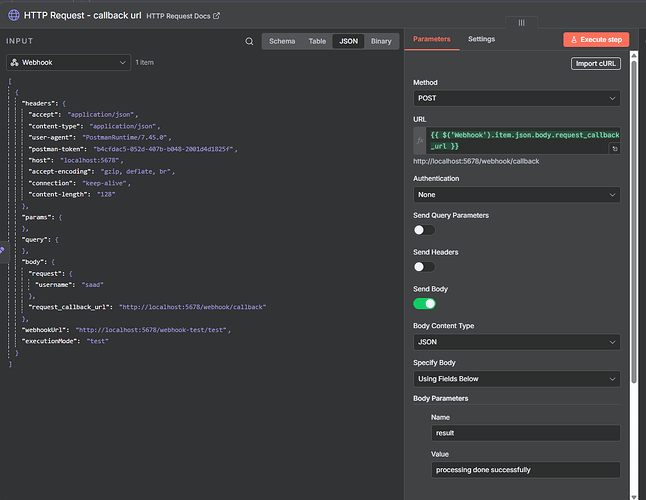Viewport: 646px width, 500px height.
Task: Click the search icon in the Input panel
Action: click(249, 41)
